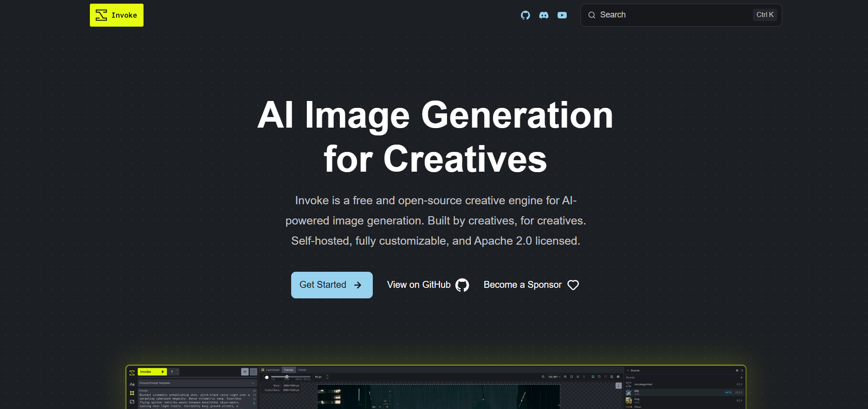Follow the Become a Sponsor link
The image size is (868, 409).
pyautogui.click(x=531, y=285)
